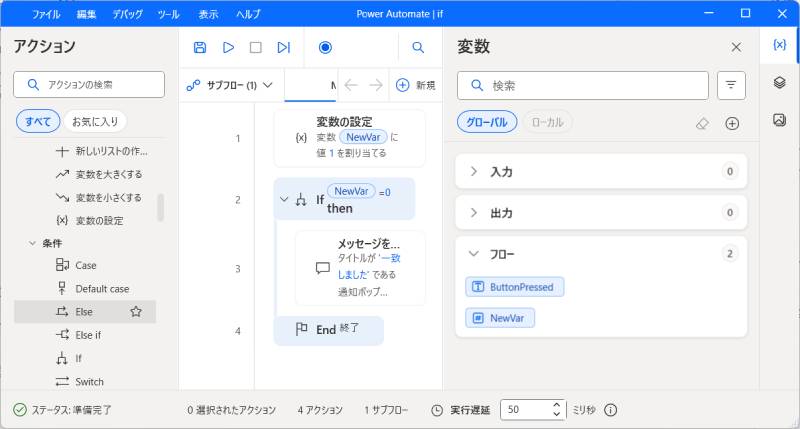Click the Save flow icon
Screen dimensions: 800x429
(200, 47)
